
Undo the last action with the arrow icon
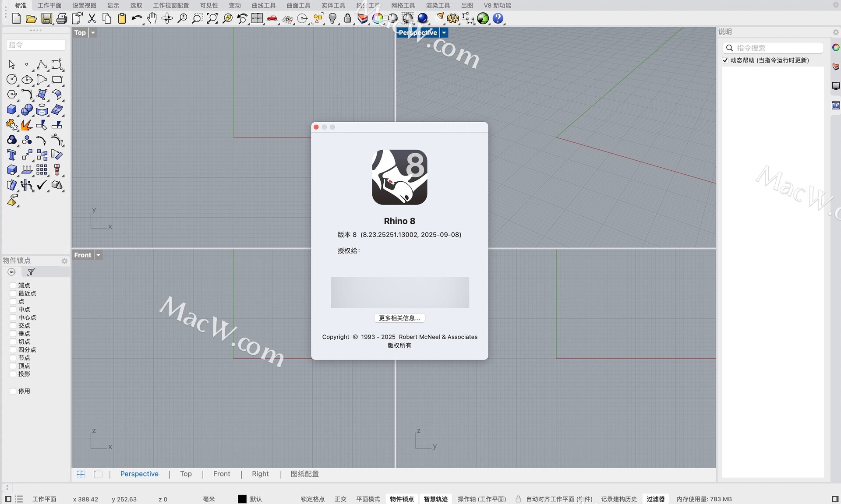point(137,18)
